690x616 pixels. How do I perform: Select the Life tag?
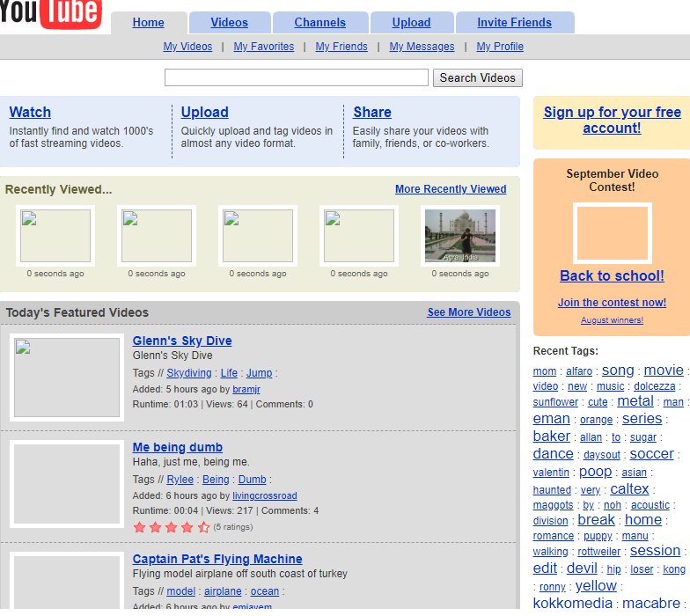coord(229,373)
